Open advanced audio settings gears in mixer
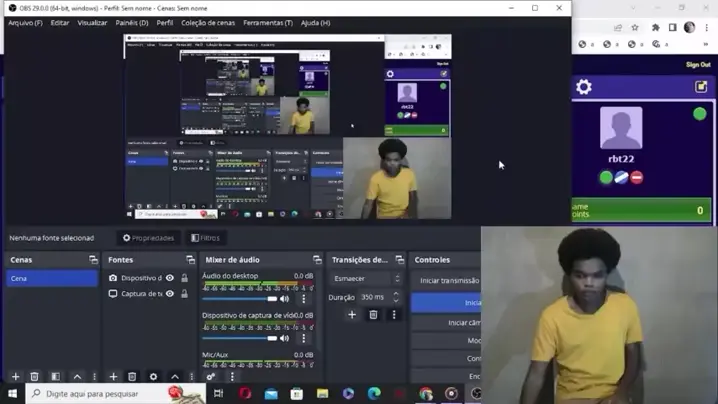This screenshot has height=404, width=718. [x=211, y=377]
